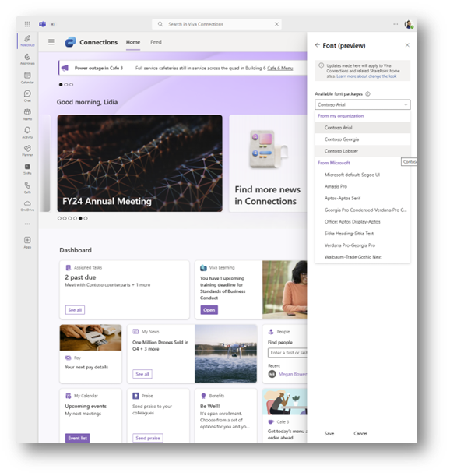Open the Teams app launcher waffle icon
This screenshot has width=450, height=476.
coord(27,24)
